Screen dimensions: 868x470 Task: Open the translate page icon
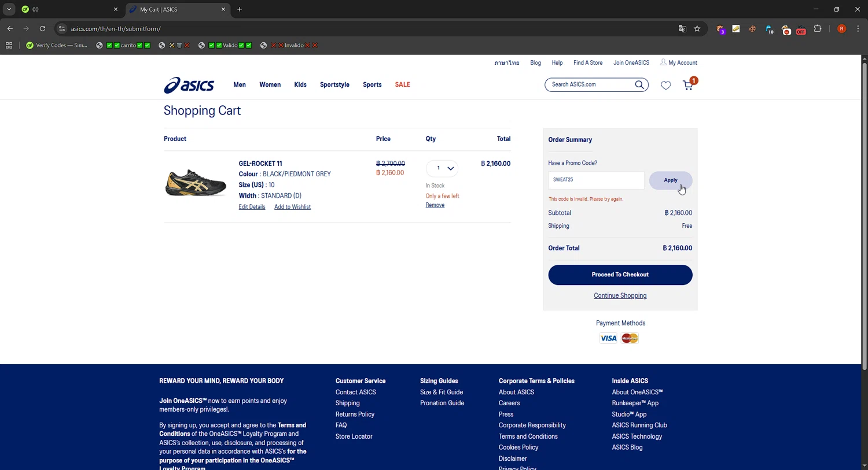pyautogui.click(x=682, y=29)
